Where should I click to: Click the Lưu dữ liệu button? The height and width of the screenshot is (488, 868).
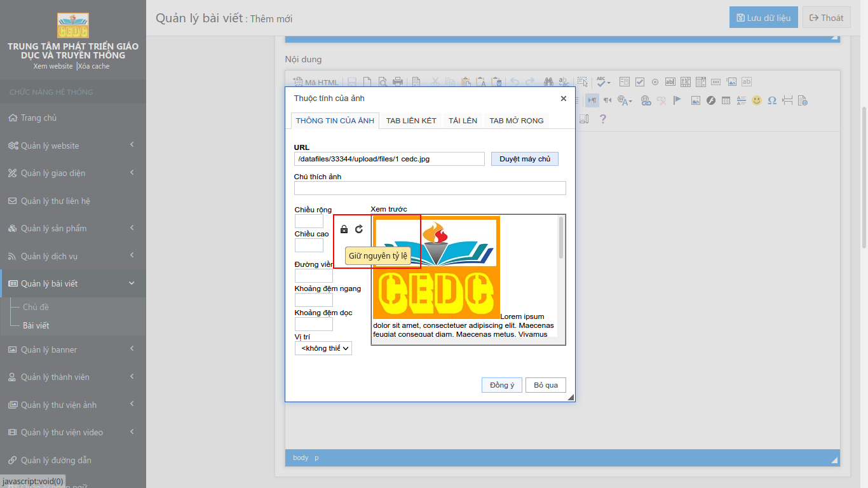[763, 18]
